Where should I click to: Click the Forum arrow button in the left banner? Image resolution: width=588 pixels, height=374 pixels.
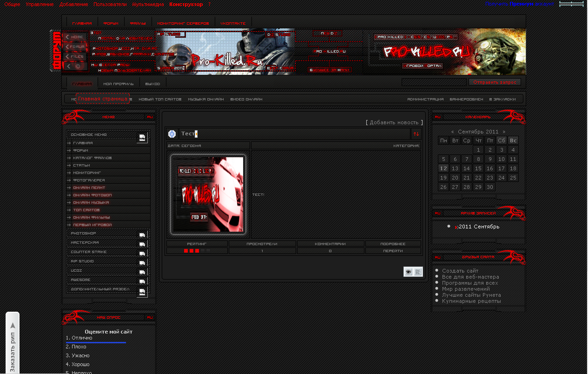75,47
